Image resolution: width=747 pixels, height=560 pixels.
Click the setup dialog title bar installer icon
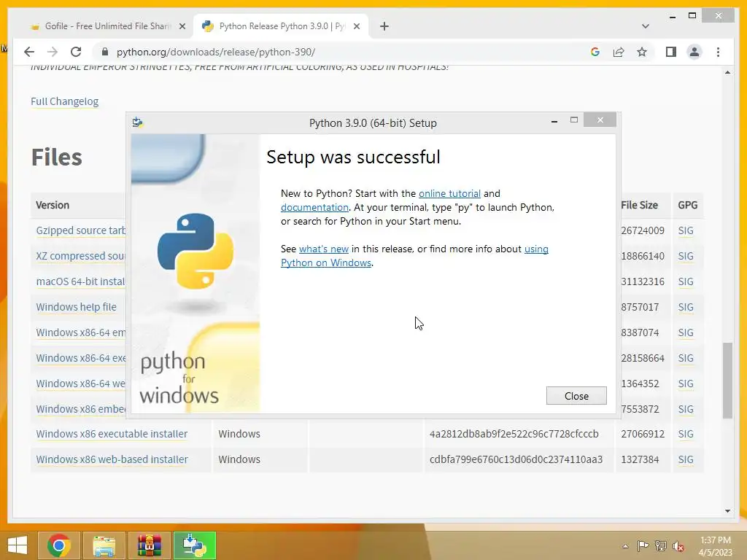click(138, 122)
